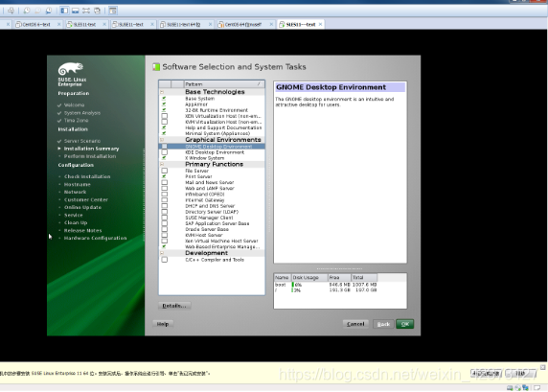Check the File Server pattern
Image resolution: width=548 pixels, height=392 pixels.
coord(164,171)
